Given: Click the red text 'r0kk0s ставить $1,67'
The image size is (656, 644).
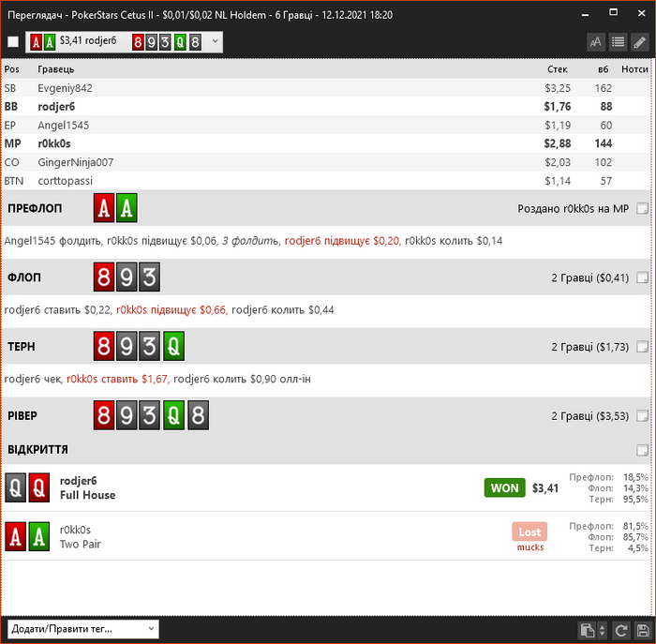Looking at the screenshot, I should coord(118,379).
